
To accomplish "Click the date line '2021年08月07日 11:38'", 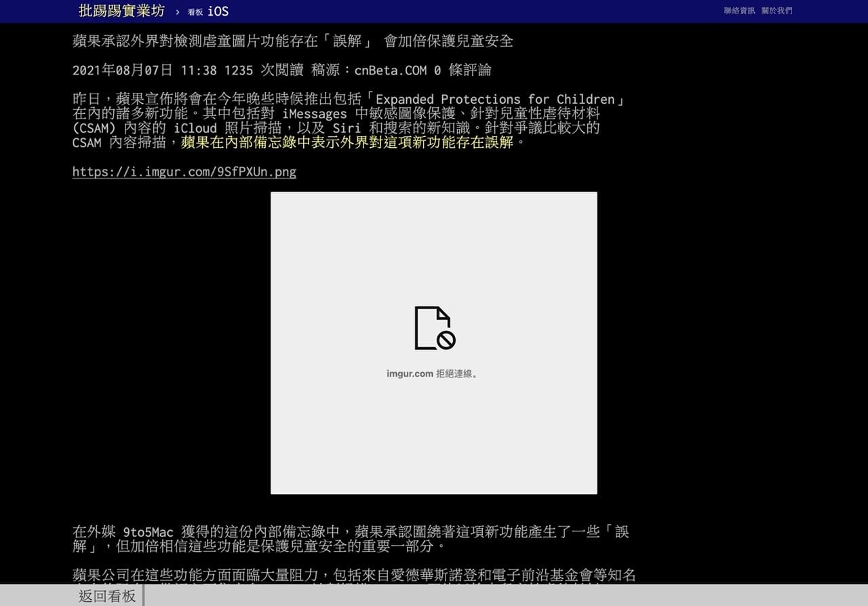I will click(144, 70).
